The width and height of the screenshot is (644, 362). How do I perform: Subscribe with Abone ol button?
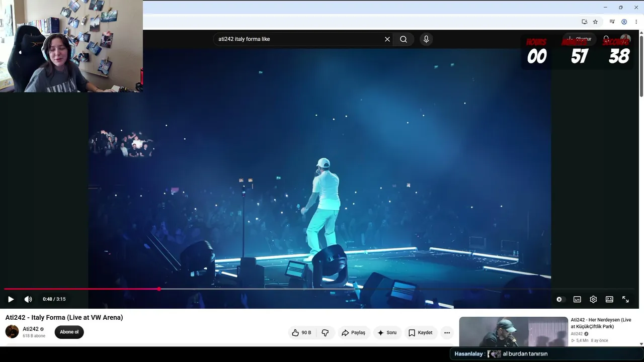[x=69, y=332]
